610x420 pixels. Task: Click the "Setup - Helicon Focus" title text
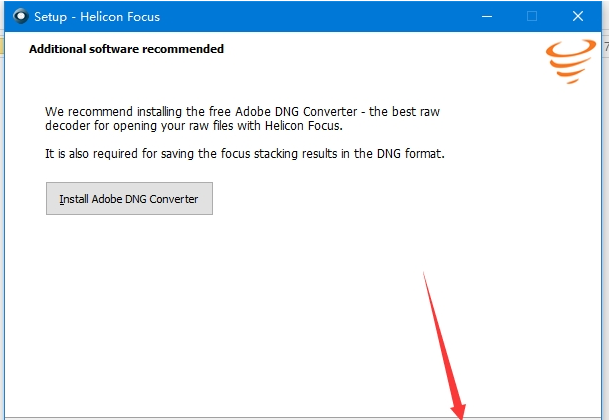click(97, 17)
